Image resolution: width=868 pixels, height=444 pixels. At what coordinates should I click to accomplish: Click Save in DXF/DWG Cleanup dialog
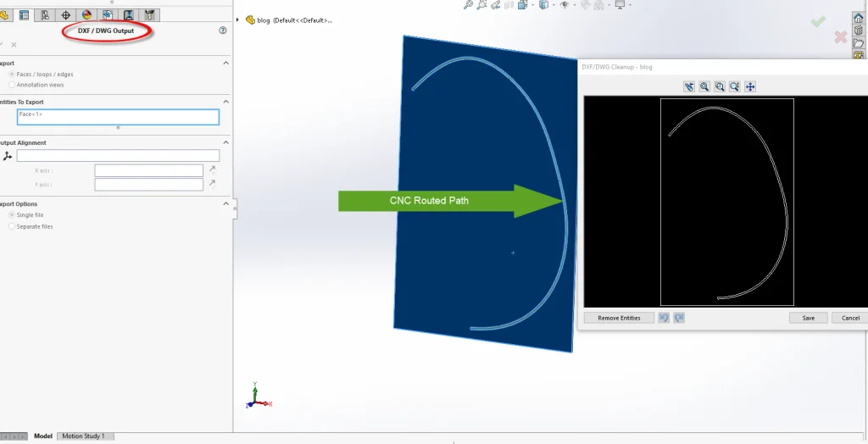(808, 318)
